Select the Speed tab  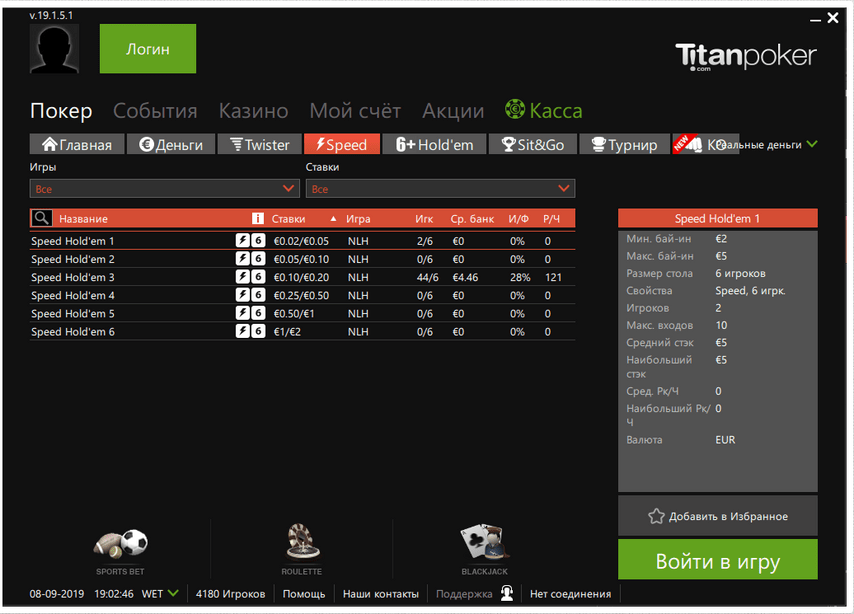[x=341, y=144]
